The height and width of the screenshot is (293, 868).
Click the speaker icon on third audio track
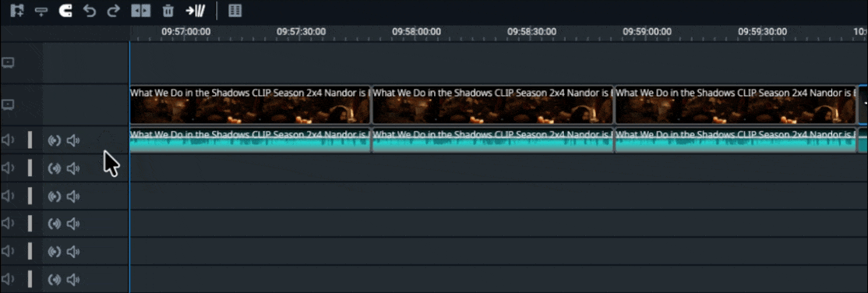coord(73,196)
